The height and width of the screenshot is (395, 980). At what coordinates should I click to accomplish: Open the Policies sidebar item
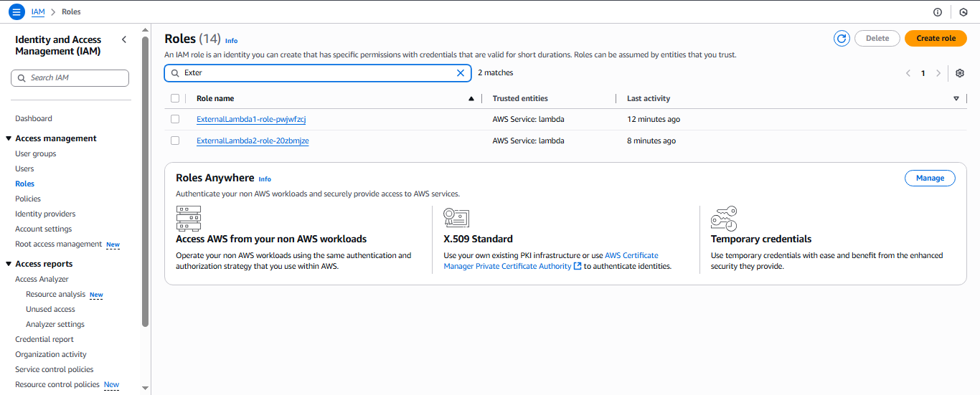28,199
